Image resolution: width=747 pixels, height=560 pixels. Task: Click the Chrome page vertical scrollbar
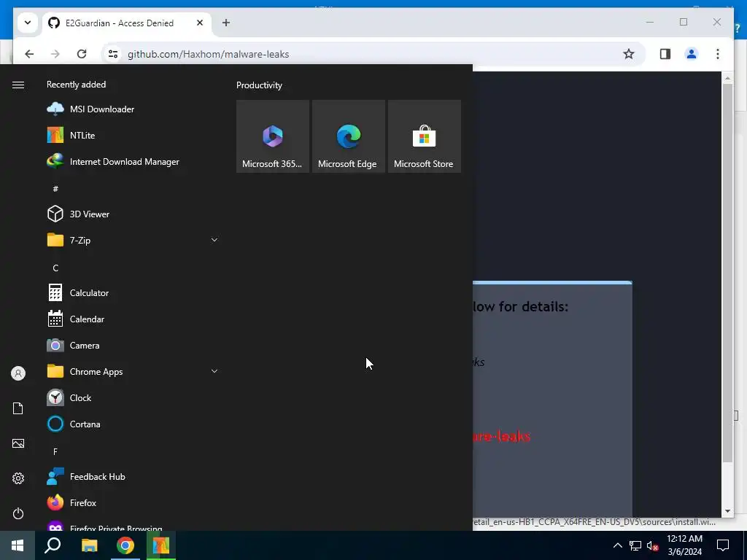click(x=727, y=273)
